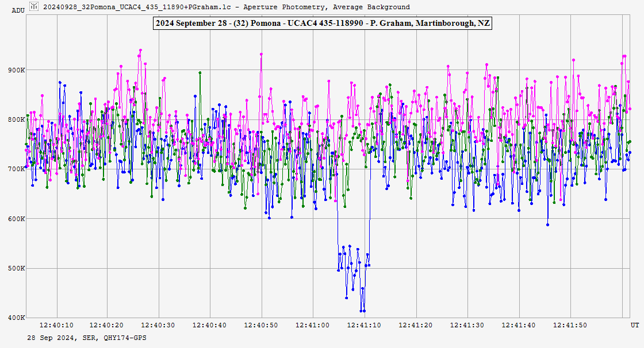Click the 400K y-axis label
Image resolution: width=644 pixels, height=348 pixels.
[17, 318]
